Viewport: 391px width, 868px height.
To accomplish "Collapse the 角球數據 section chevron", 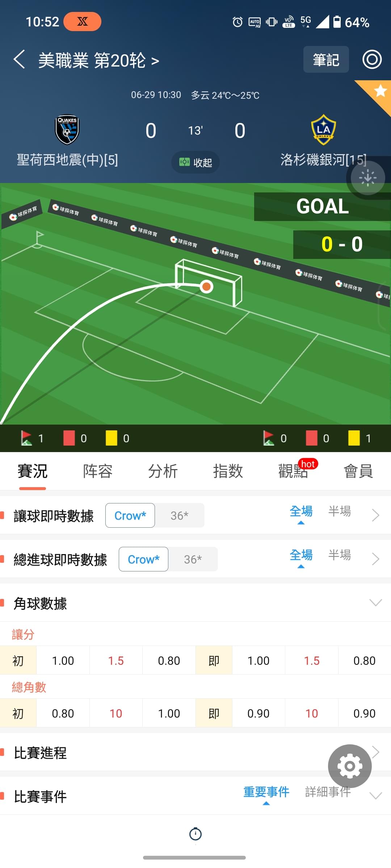I will tap(375, 602).
